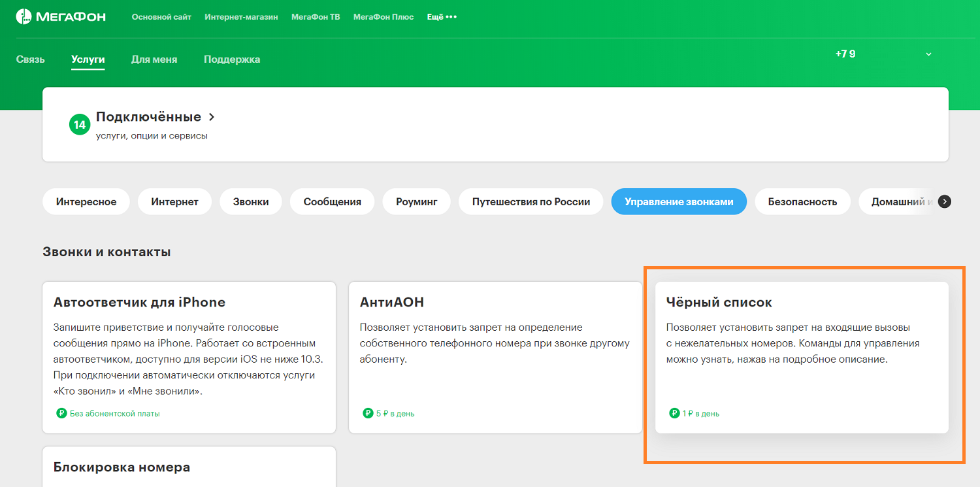Click the arrow to show more category chips
The height and width of the screenshot is (487, 980).
pyautogui.click(x=944, y=202)
